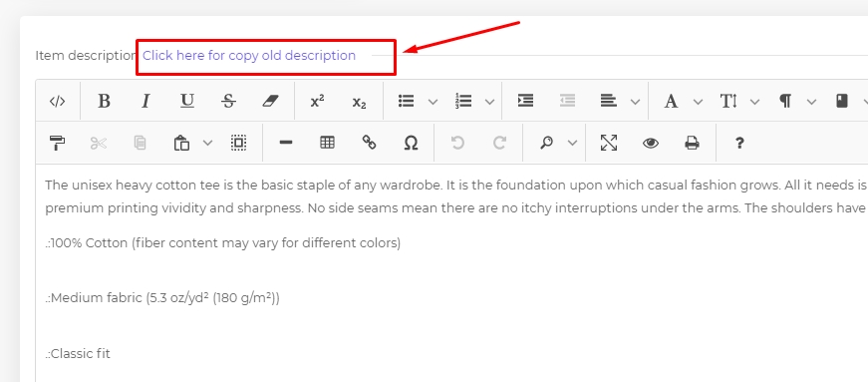
Task: Click the '.:Classic fit' line
Action: point(78,353)
